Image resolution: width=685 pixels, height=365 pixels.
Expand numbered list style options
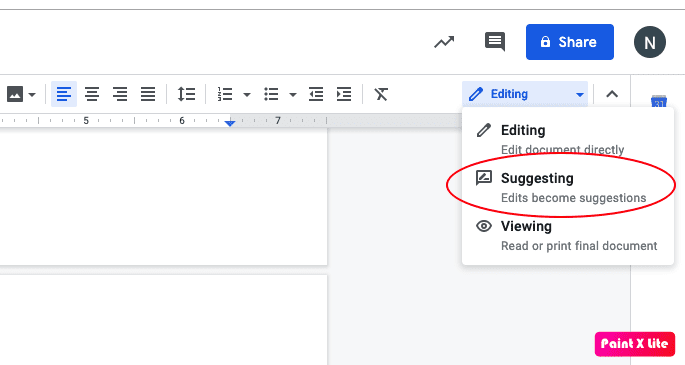coord(247,94)
